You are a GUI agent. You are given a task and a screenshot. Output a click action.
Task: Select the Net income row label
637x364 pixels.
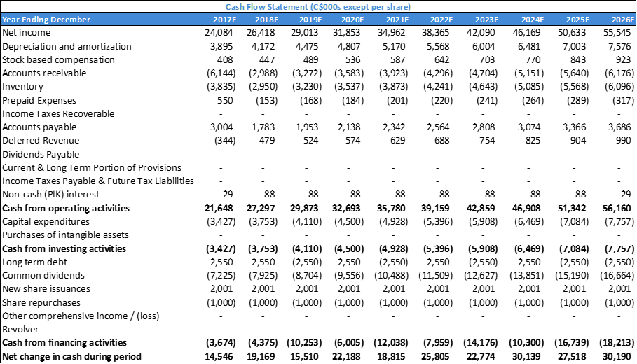pos(22,33)
